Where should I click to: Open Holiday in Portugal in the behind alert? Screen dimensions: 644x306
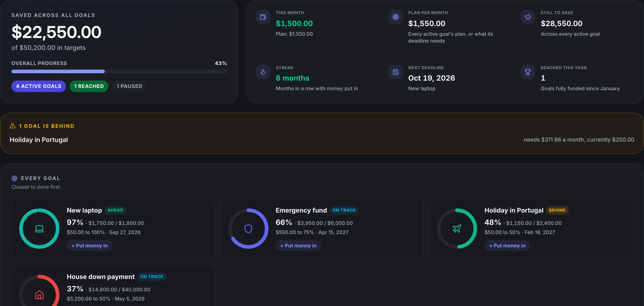[39, 140]
